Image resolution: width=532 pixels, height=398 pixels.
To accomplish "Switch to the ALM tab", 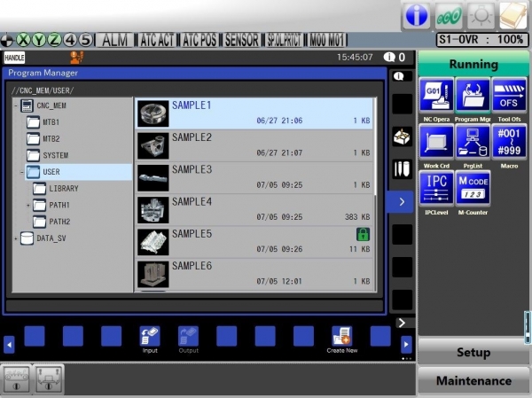I will (113, 40).
